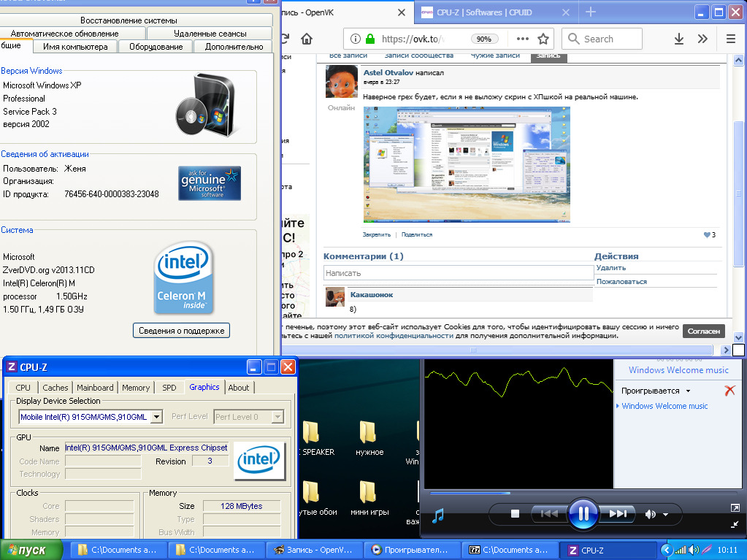Open the Firefox hamburger menu
Screen dimensions: 747x560
(x=731, y=39)
